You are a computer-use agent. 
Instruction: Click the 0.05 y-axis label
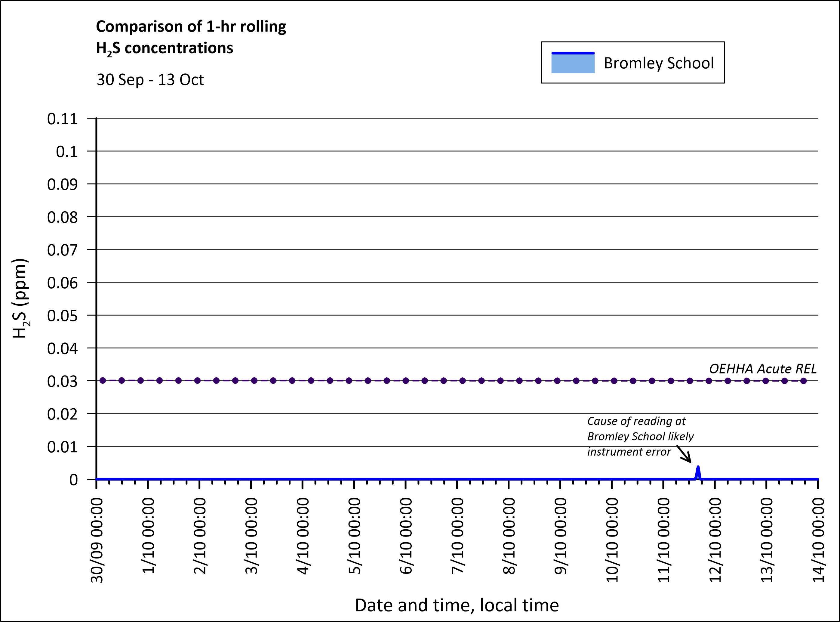coord(62,316)
